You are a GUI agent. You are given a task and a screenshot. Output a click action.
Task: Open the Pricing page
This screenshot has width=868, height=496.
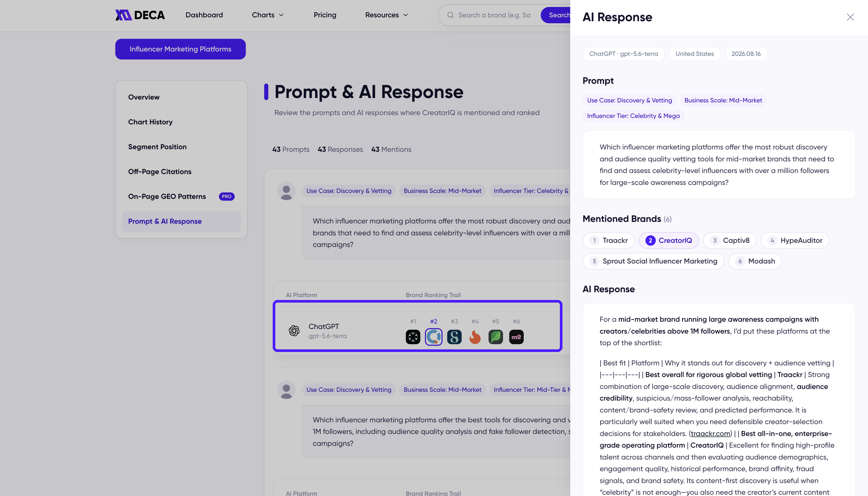click(x=325, y=15)
